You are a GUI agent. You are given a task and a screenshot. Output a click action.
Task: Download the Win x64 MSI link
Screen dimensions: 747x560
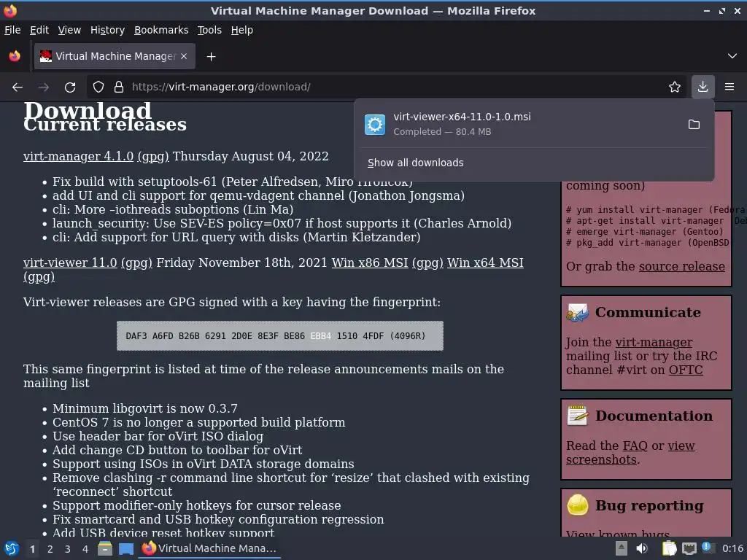(x=485, y=262)
